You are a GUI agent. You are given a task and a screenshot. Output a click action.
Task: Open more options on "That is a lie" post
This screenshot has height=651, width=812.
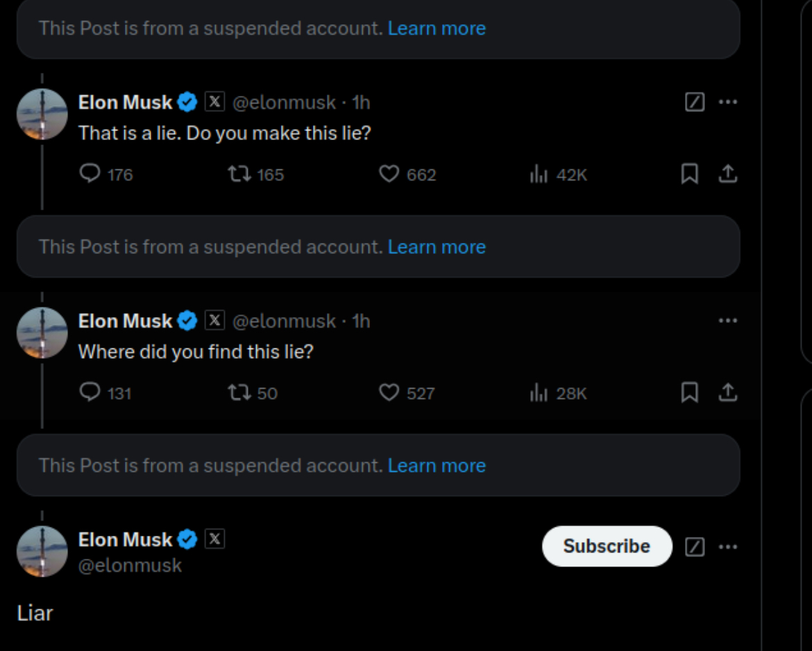[727, 102]
